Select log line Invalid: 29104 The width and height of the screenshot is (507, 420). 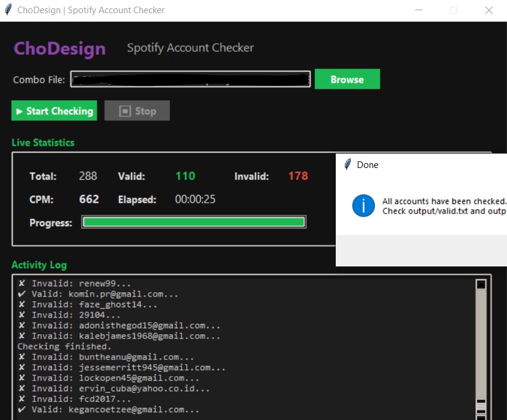click(69, 315)
